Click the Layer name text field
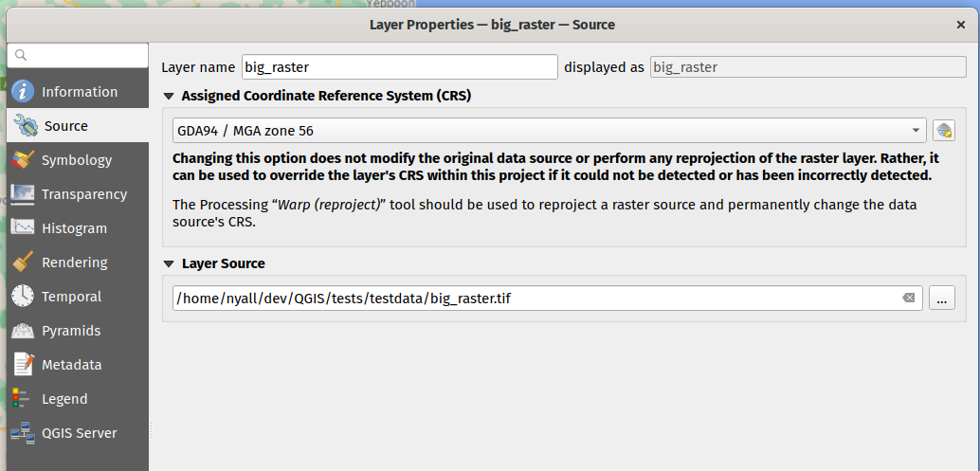This screenshot has height=471, width=980. [399, 67]
